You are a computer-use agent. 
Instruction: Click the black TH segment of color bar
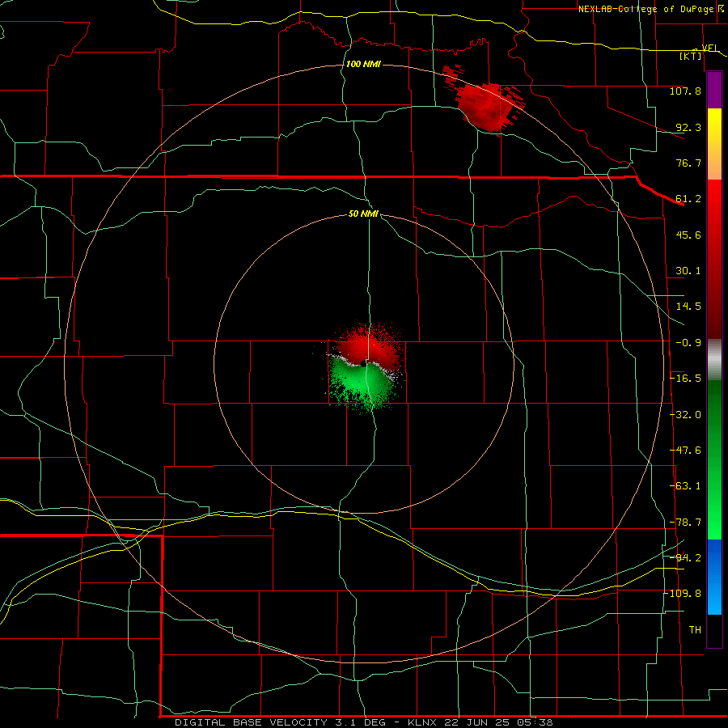click(714, 631)
